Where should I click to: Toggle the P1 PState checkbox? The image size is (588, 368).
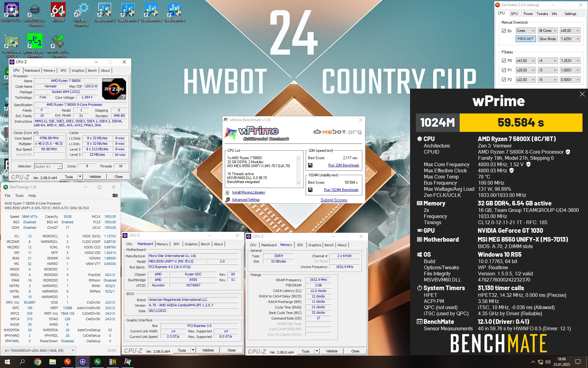[x=504, y=70]
